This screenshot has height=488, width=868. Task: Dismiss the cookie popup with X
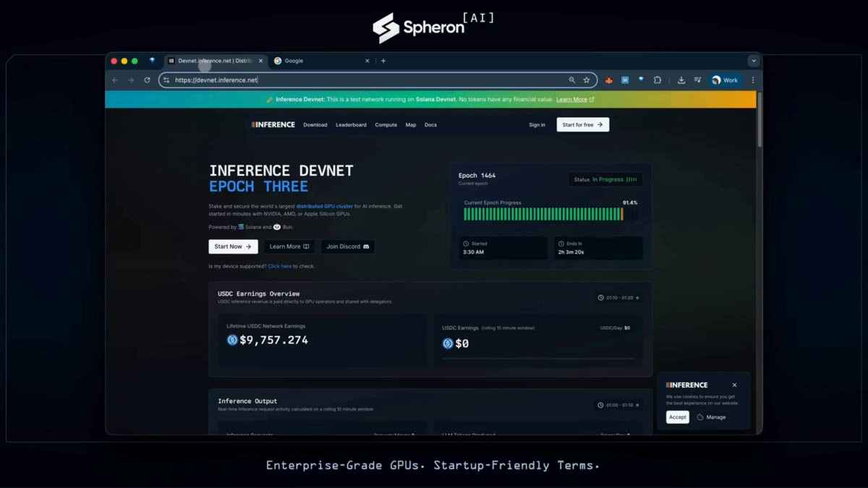[734, 385]
